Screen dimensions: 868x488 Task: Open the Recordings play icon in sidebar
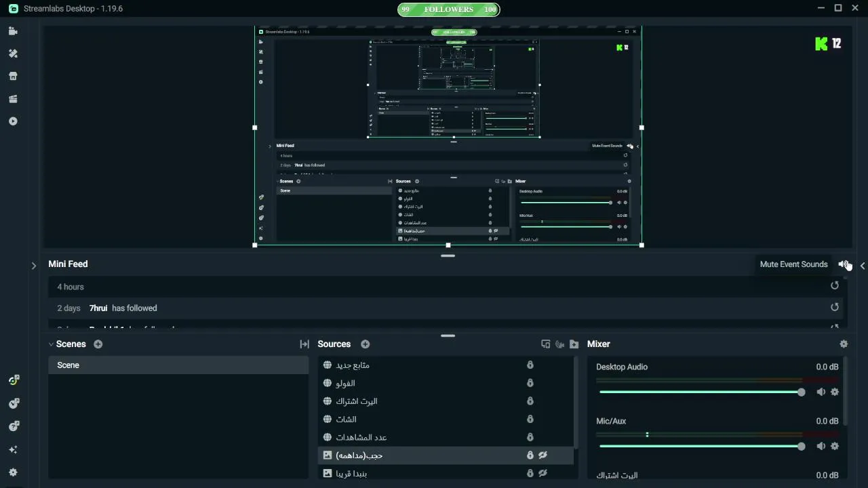(x=13, y=121)
